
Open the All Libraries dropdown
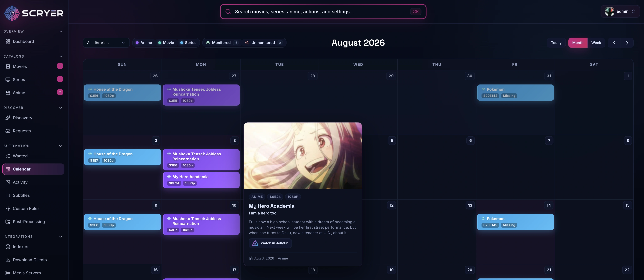(106, 43)
